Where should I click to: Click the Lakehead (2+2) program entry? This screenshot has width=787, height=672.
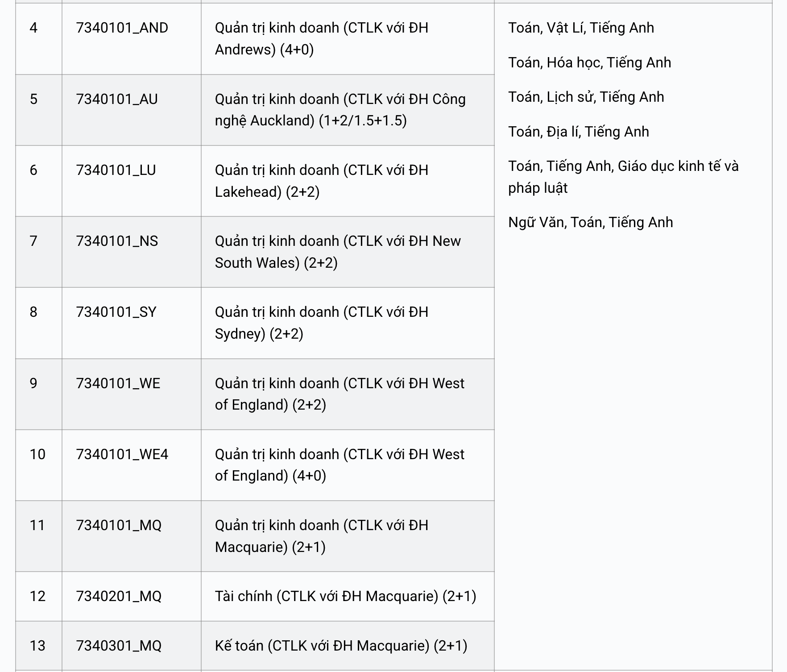[321, 181]
